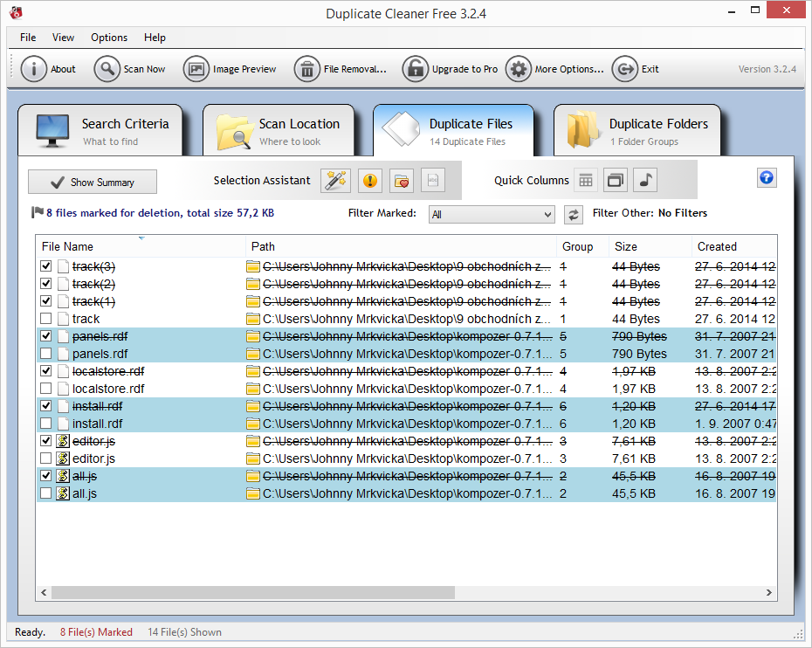Sort by the Created column header
Screen dimensions: 812x648
734,246
